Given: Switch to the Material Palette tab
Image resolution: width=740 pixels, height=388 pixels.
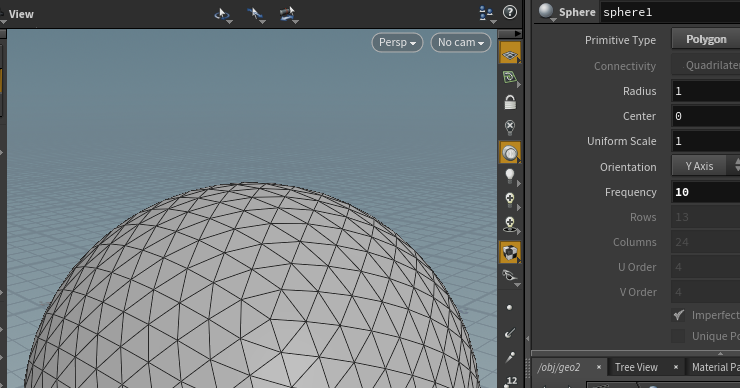Looking at the screenshot, I should click(x=715, y=367).
